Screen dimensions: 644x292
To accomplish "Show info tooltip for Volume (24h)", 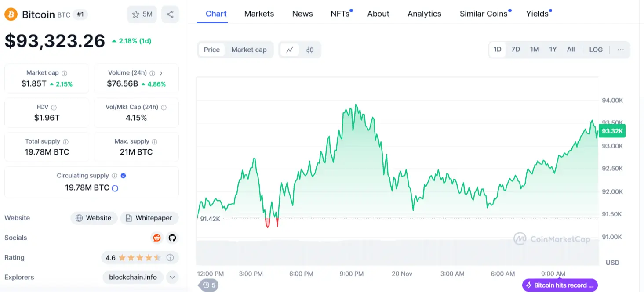I will coord(152,73).
